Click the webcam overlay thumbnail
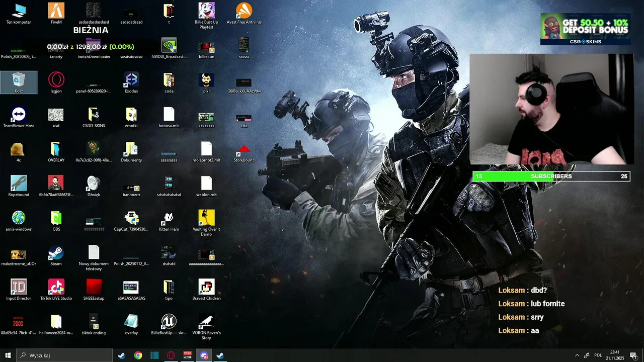This screenshot has width=644, height=362. pos(551,109)
